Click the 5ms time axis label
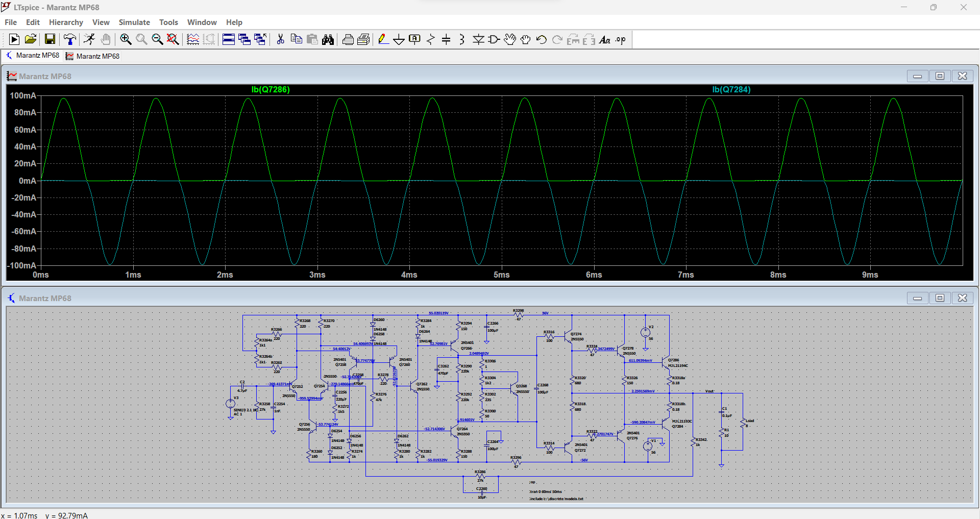Viewport: 980px width, 519px height. [x=501, y=275]
